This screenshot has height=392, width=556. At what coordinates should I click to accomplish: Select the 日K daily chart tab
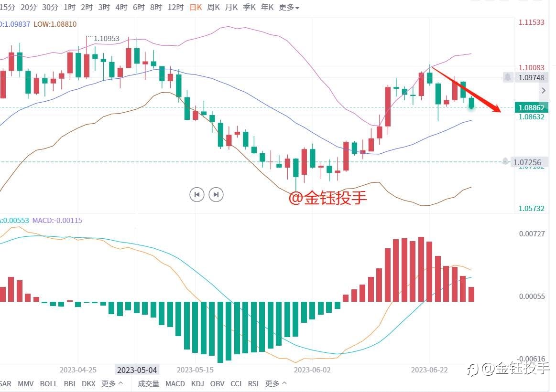point(196,7)
